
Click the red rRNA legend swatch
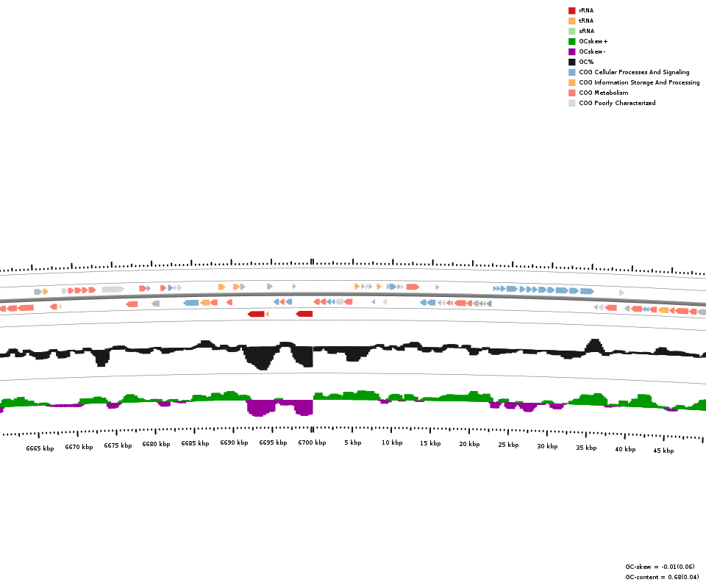click(x=571, y=10)
